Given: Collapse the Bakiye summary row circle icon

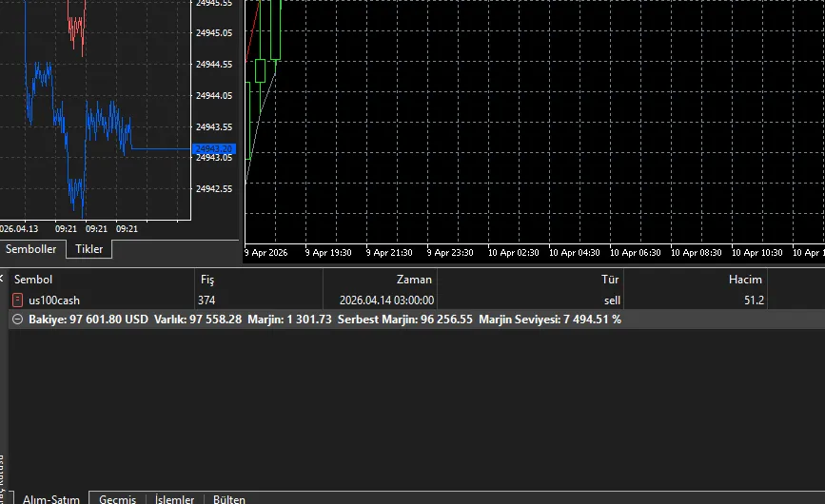Looking at the screenshot, I should (17, 319).
